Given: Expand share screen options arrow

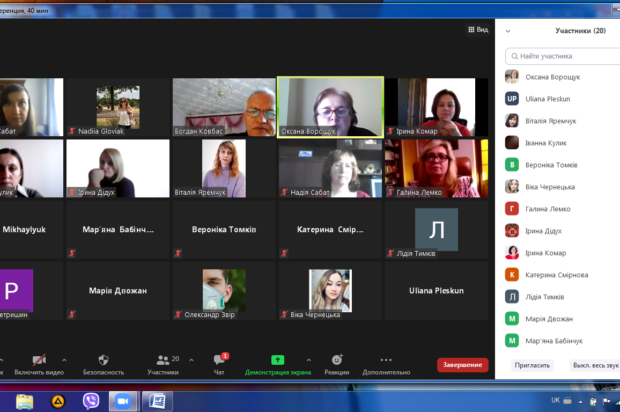Looking at the screenshot, I should pyautogui.click(x=309, y=360).
